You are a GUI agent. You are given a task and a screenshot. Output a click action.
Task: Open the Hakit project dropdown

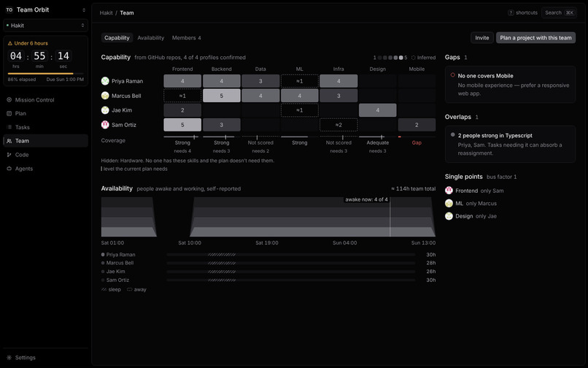click(45, 26)
